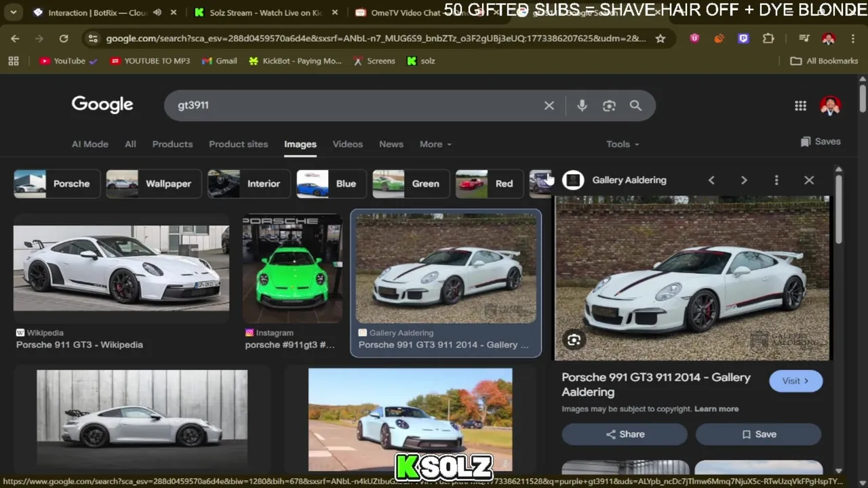
Task: Expand the Tools dropdown
Action: point(623,144)
